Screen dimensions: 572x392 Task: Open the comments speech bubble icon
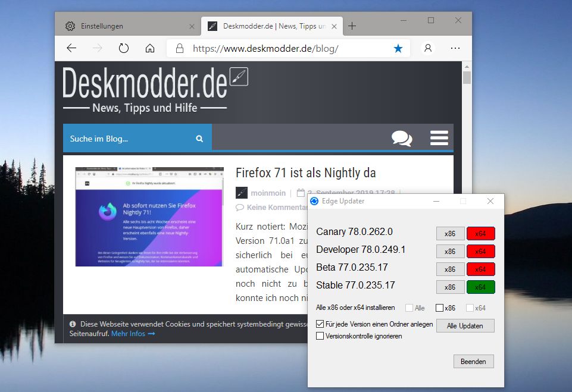point(402,138)
